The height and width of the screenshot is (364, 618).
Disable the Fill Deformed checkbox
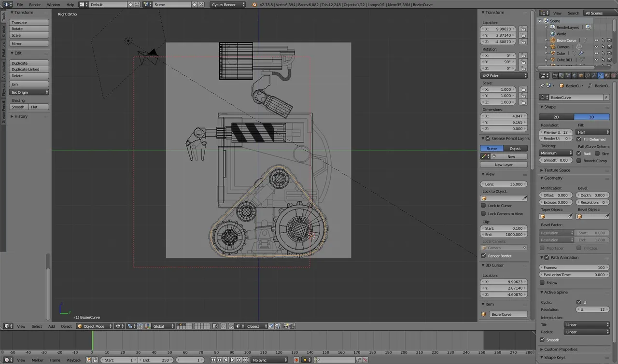click(579, 139)
